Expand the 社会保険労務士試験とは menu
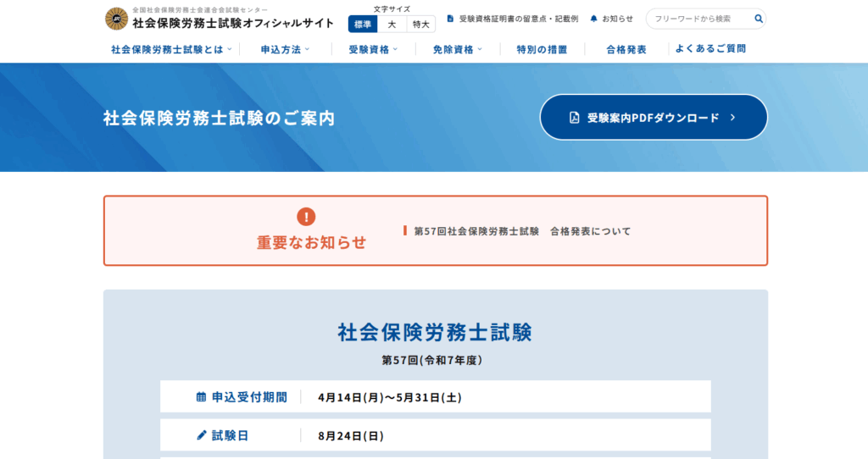The width and height of the screenshot is (868, 459). point(172,50)
